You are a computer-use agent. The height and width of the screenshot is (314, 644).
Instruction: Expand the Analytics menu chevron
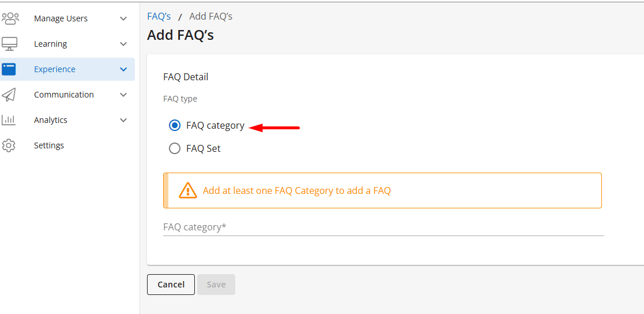pos(123,120)
